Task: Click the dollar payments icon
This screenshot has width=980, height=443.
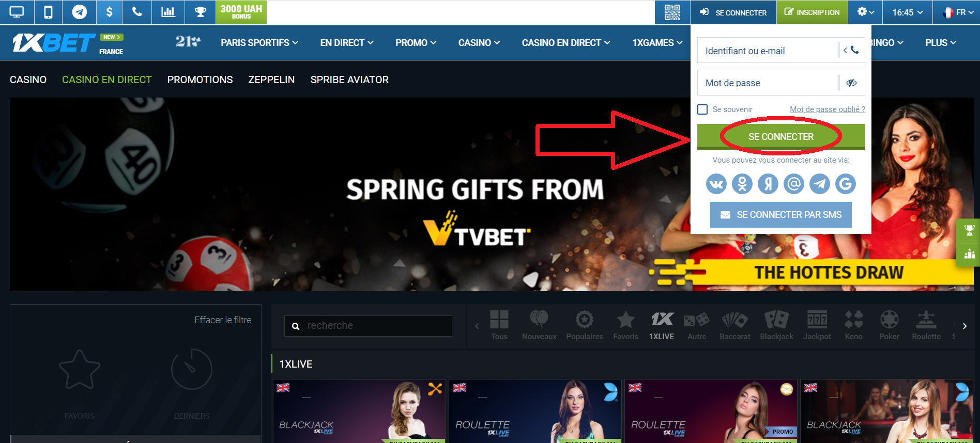Action: click(x=109, y=12)
